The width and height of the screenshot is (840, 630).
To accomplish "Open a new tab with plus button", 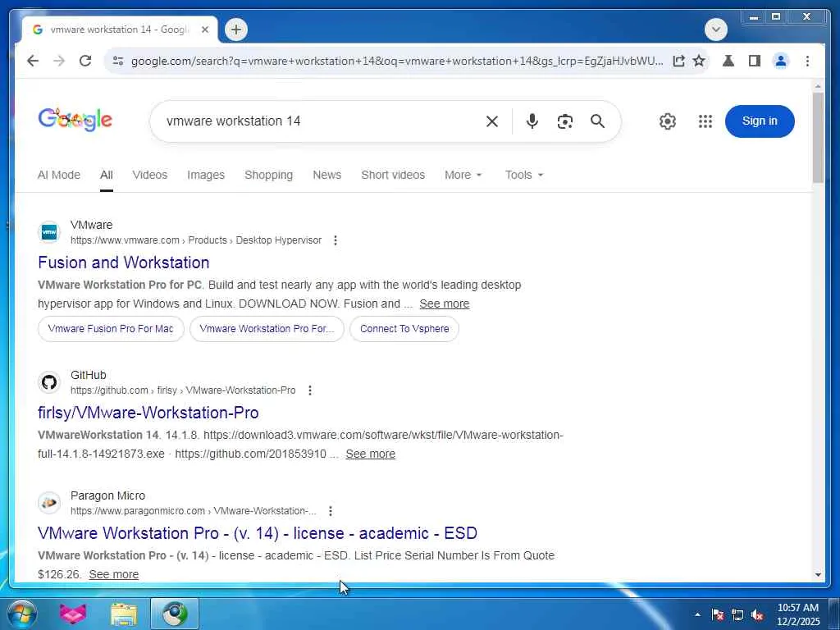I will point(236,30).
